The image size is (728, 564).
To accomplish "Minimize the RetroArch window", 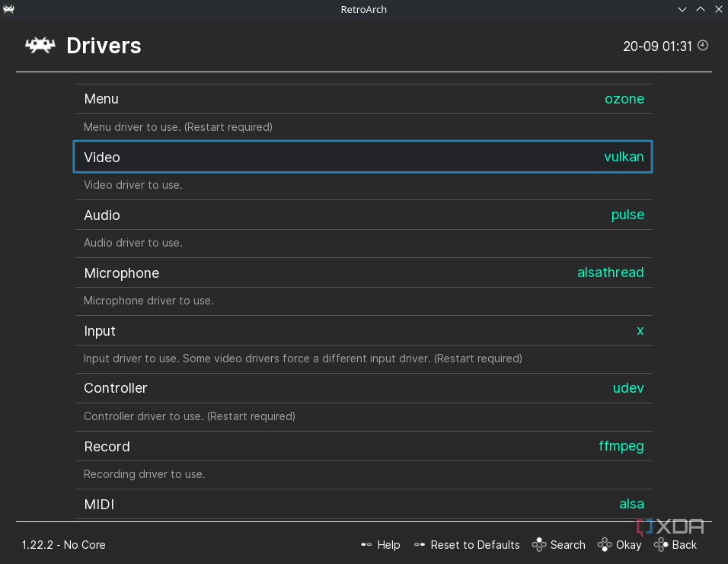I will [682, 9].
